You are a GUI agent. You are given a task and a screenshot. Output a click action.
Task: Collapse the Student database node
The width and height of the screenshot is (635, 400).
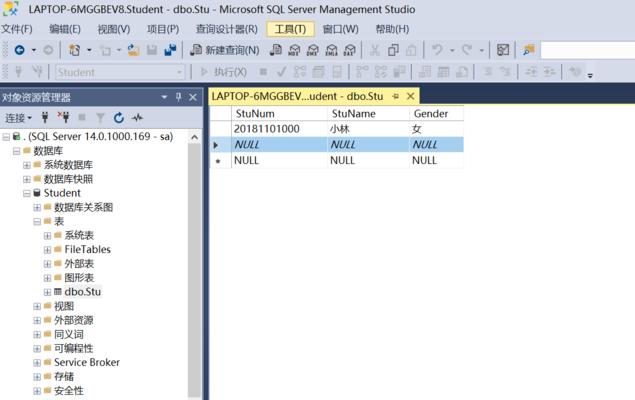(27, 194)
